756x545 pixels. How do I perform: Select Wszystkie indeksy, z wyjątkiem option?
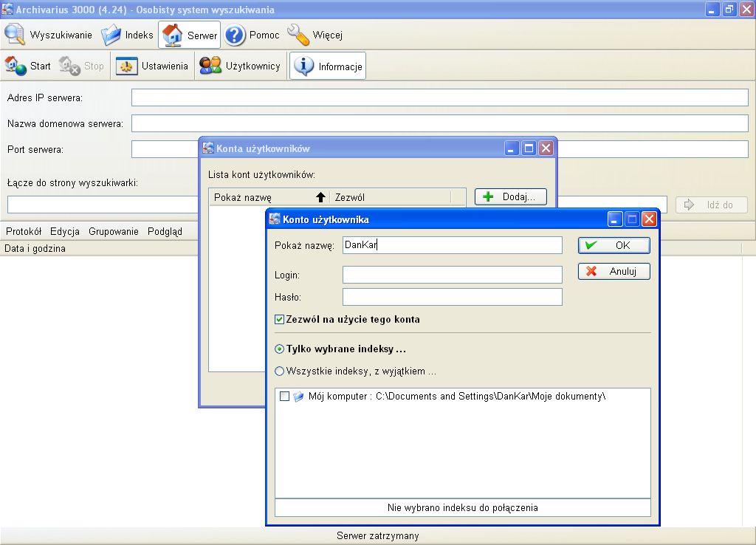pos(279,371)
